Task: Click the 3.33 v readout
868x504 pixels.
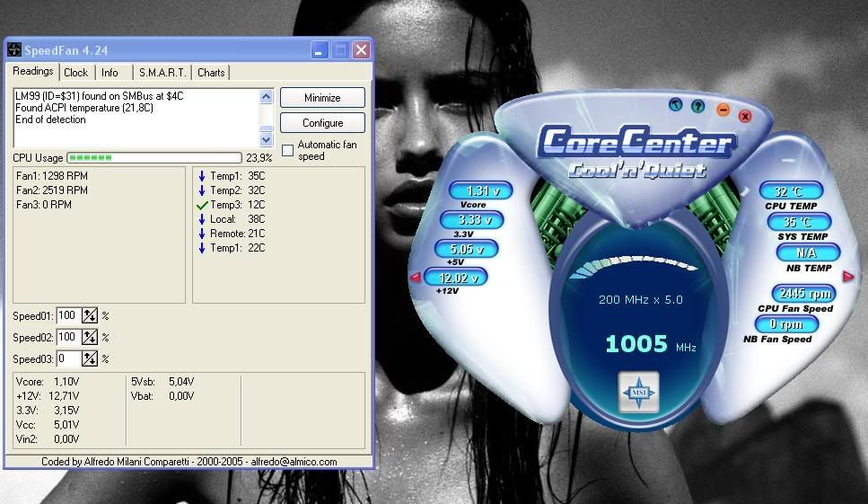Action: click(471, 219)
